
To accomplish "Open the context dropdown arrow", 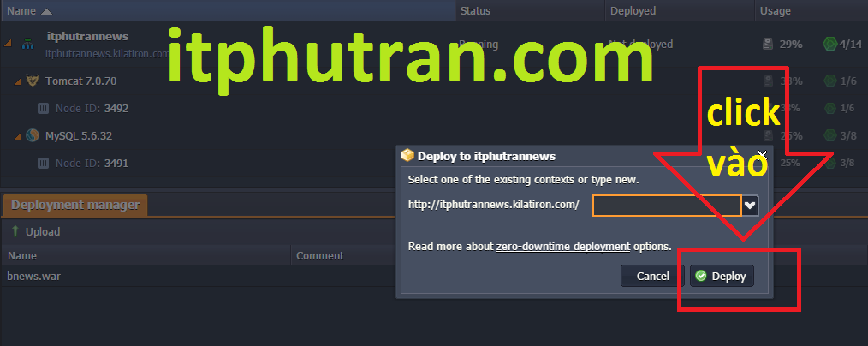I will pyautogui.click(x=750, y=206).
